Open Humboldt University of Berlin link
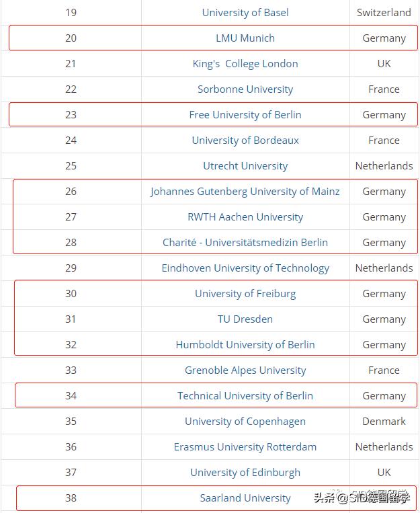Screen dimensions: 420x513 click(245, 345)
